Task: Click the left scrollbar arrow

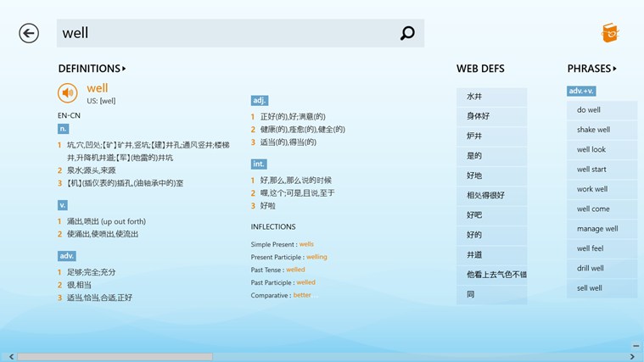Action: 5,357
